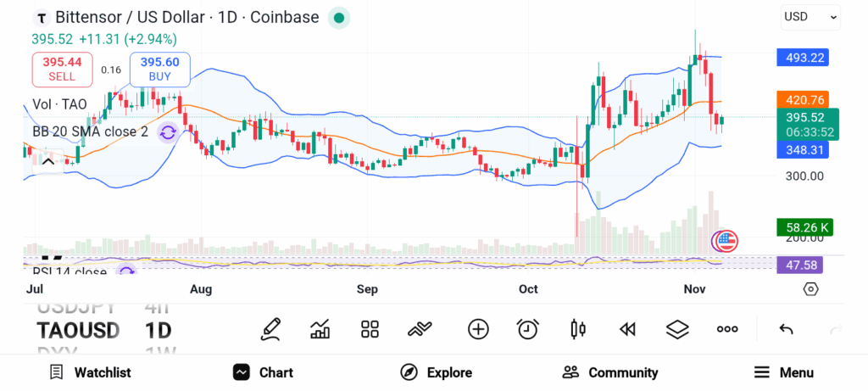Screen dimensions: 868x391
Task: Open the USD currency dropdown
Action: click(x=810, y=16)
